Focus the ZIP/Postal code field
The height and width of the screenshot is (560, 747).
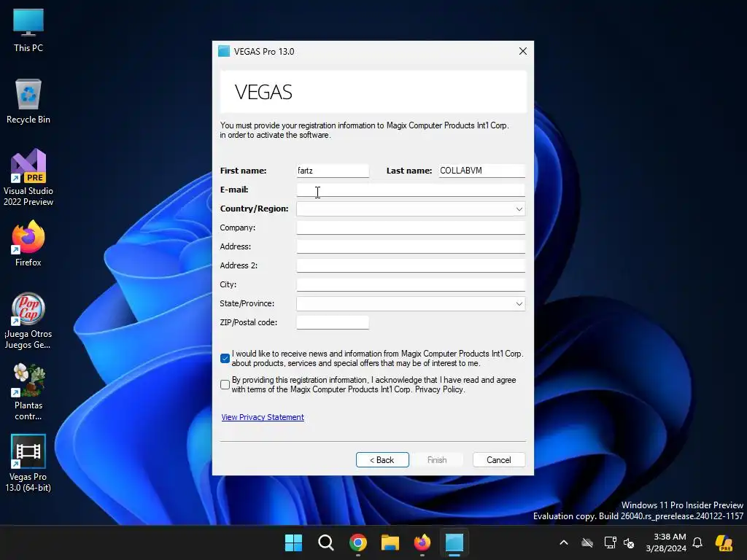coord(333,322)
